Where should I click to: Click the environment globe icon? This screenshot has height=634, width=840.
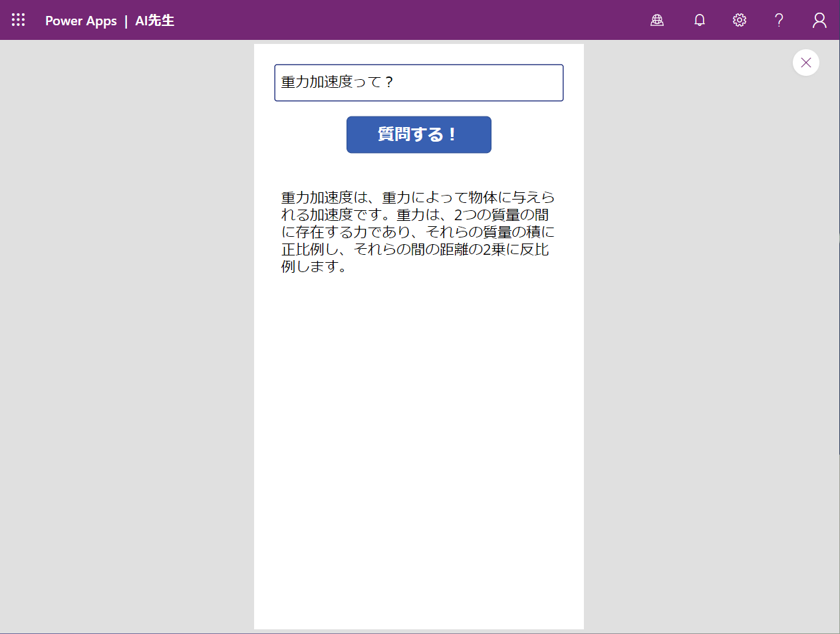point(657,20)
